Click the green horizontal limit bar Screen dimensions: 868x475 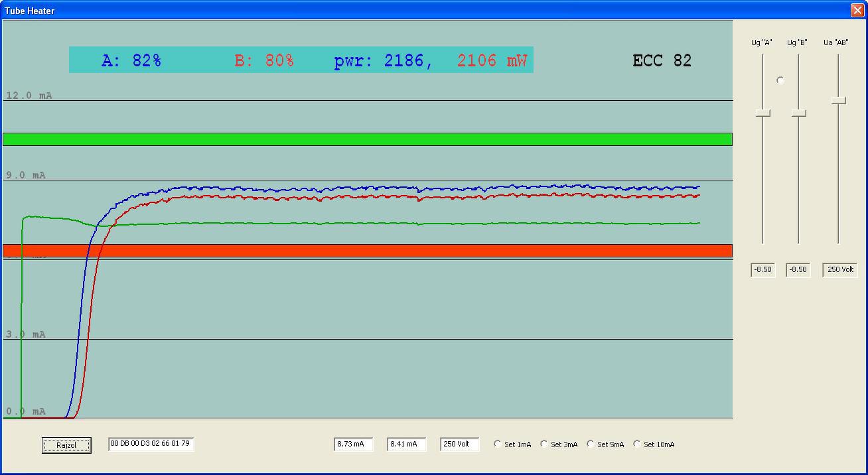pyautogui.click(x=368, y=139)
